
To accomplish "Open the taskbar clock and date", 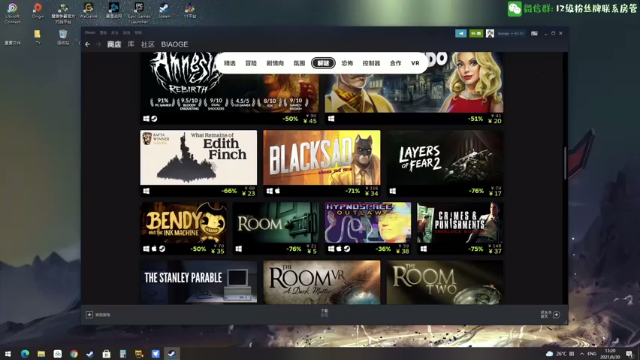I will tap(611, 354).
